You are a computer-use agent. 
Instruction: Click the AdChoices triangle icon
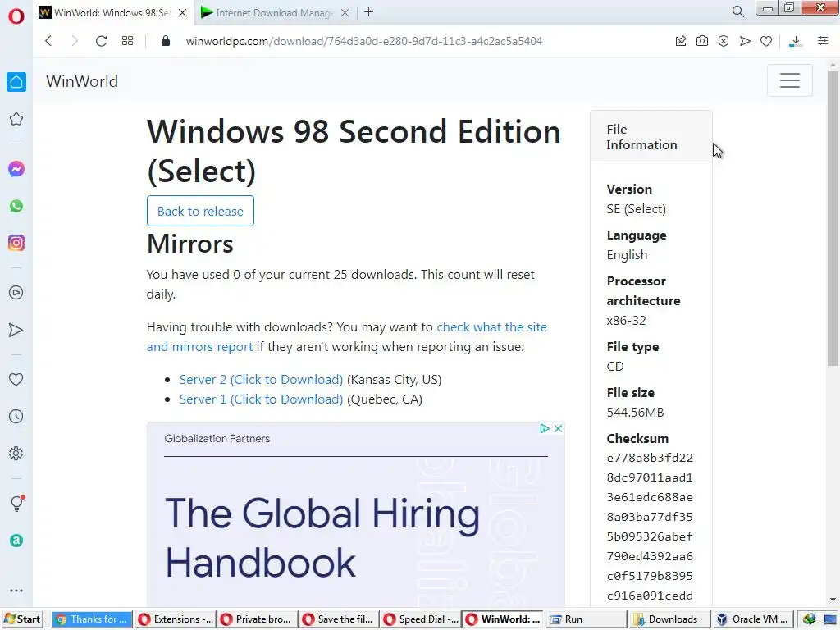pos(545,428)
